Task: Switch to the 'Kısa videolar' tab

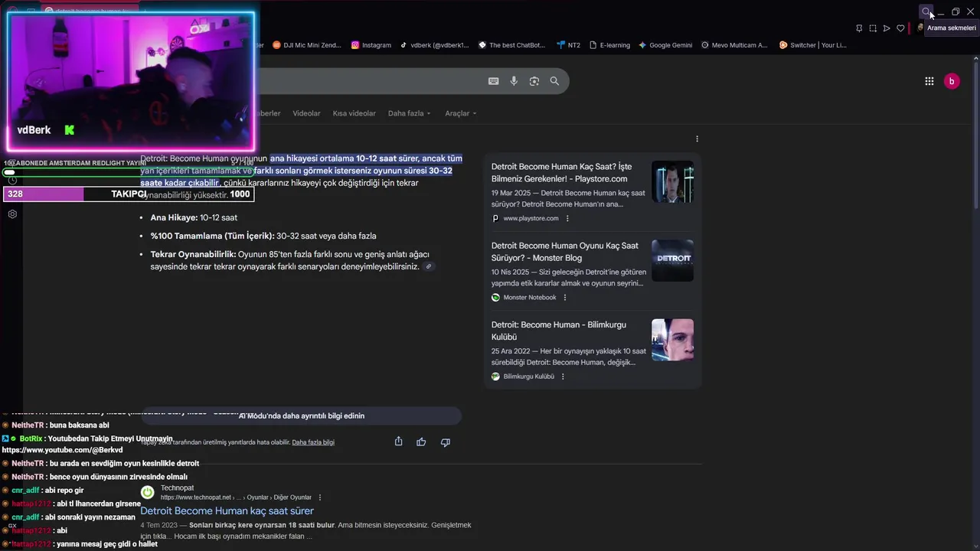Action: pyautogui.click(x=354, y=113)
